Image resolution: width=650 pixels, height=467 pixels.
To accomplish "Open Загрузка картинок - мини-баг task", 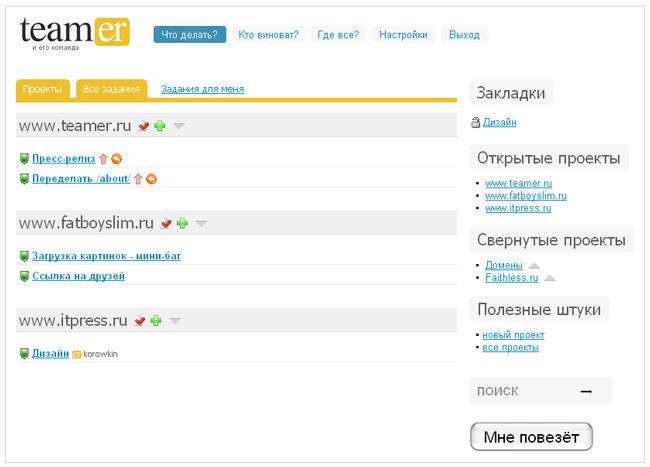I will [106, 256].
